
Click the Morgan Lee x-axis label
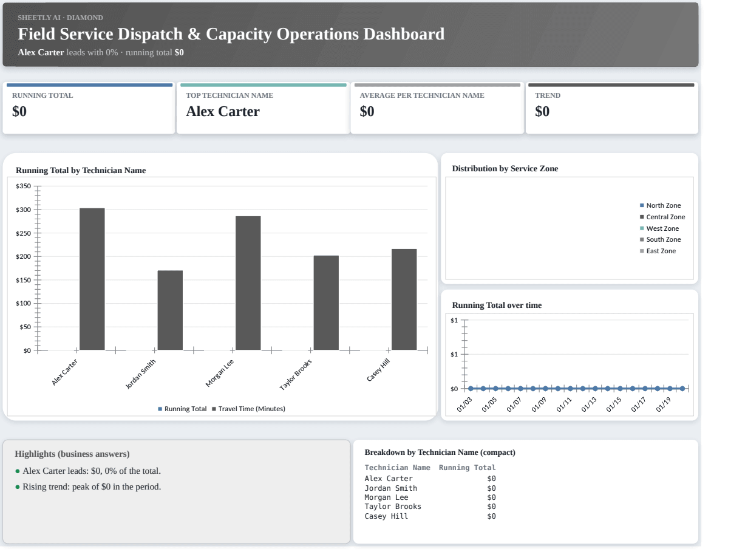(x=220, y=373)
